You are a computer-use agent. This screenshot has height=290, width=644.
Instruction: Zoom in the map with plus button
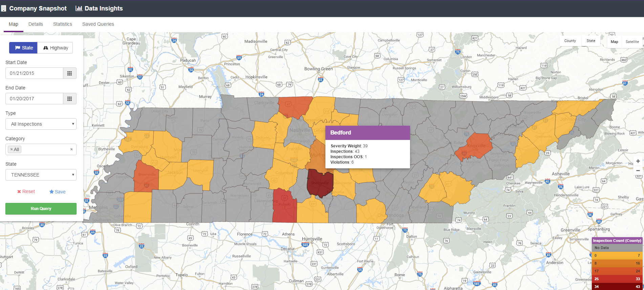pos(638,161)
